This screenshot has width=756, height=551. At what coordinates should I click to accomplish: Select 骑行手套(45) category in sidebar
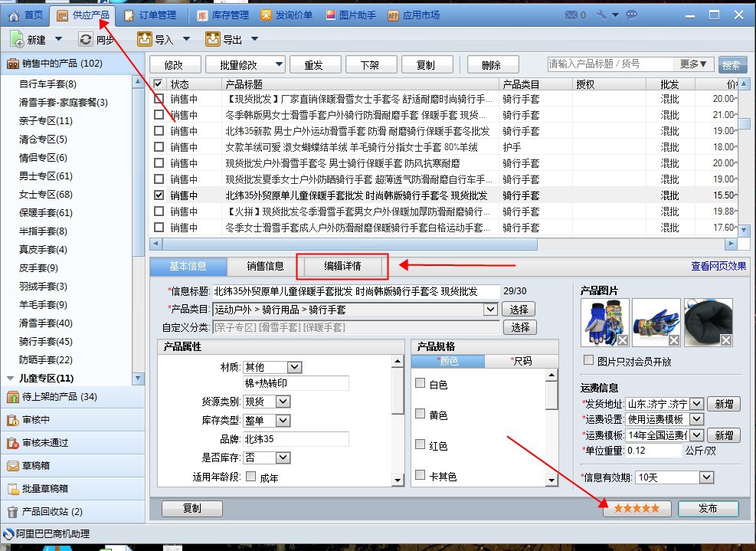point(46,342)
